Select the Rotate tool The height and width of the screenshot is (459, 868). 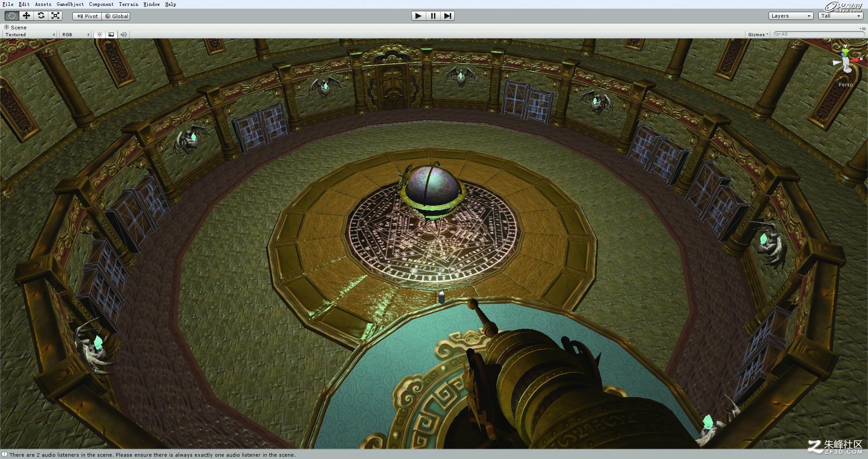point(41,16)
